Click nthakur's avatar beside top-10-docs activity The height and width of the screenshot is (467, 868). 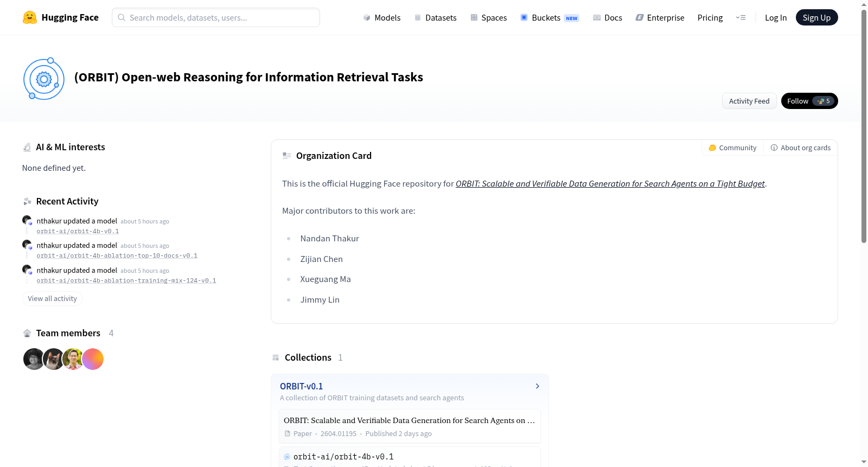point(27,245)
